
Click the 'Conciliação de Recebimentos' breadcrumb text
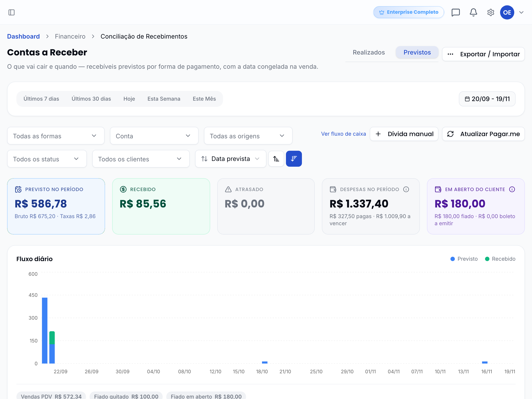pyautogui.click(x=144, y=36)
